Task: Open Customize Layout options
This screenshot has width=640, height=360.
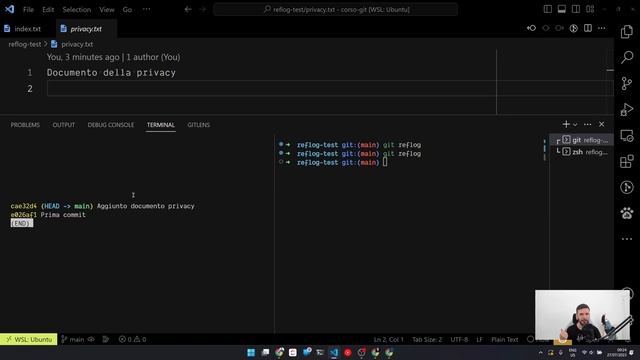Action: click(590, 9)
